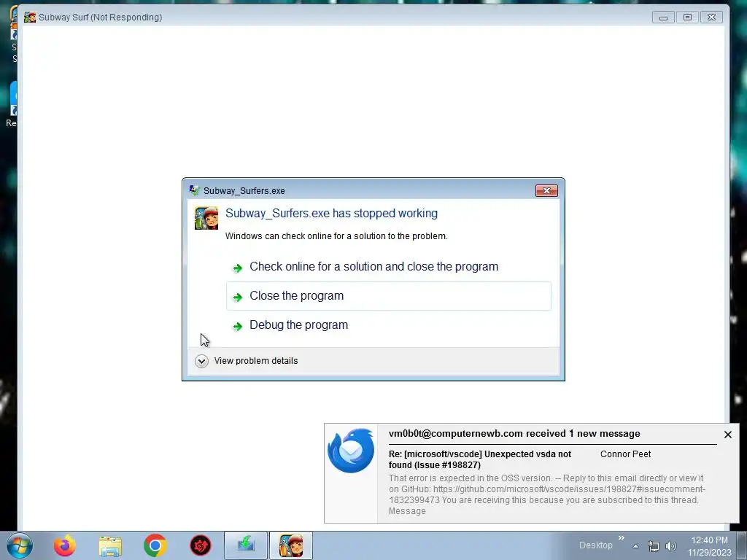The width and height of the screenshot is (747, 560).
Task: Click 'Windows can check online for a solution' text
Action: (336, 236)
